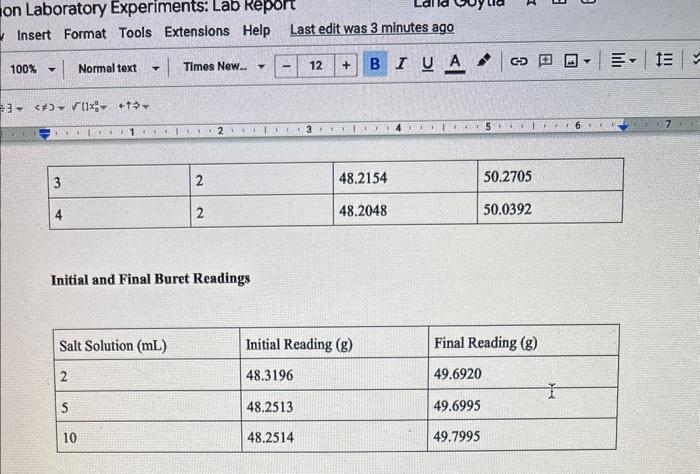Click the cell containing 50.2705

(550, 176)
